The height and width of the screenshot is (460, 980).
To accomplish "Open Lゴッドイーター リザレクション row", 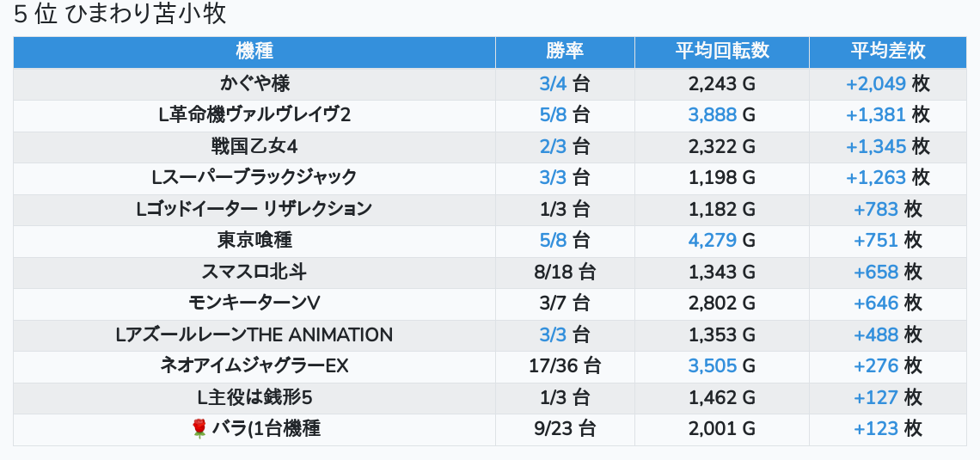I will pos(254,209).
